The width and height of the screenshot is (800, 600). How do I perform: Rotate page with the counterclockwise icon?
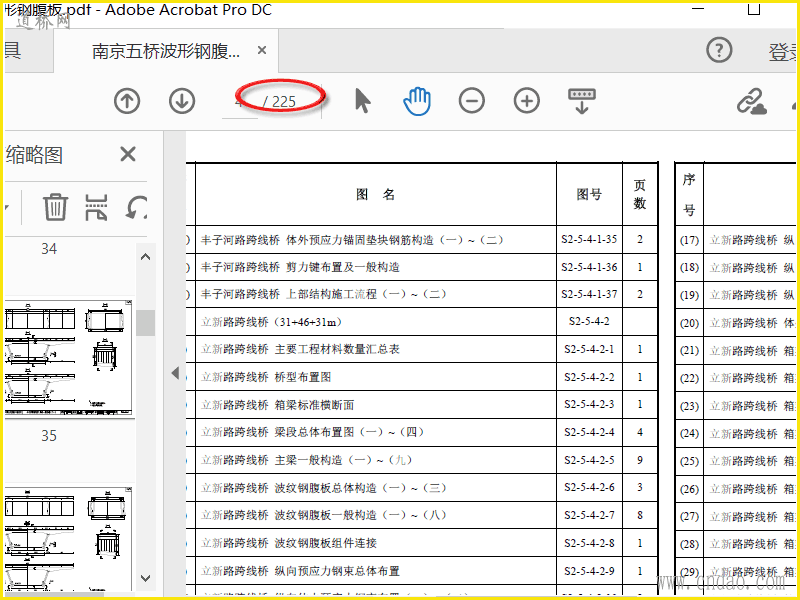point(136,207)
